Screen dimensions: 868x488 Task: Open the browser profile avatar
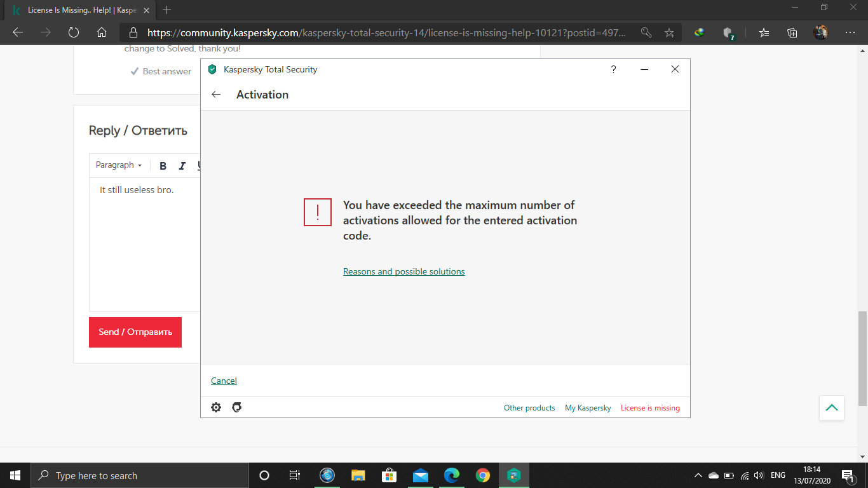(x=820, y=32)
